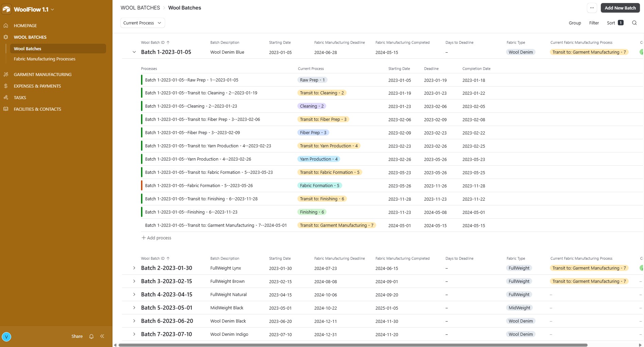Expand the Batch 2-2023-01-30 row
Screen dimensions: 644x347
click(x=134, y=268)
